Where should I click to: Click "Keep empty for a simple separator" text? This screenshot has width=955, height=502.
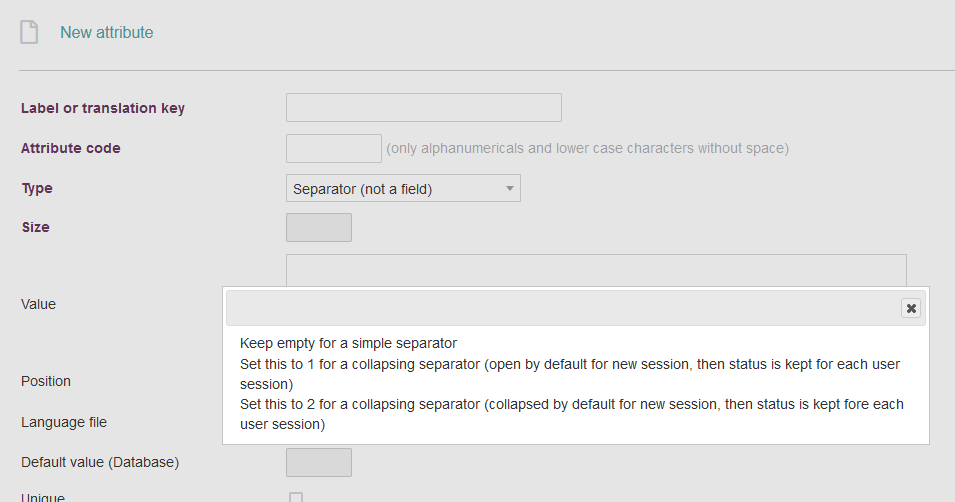(x=348, y=343)
